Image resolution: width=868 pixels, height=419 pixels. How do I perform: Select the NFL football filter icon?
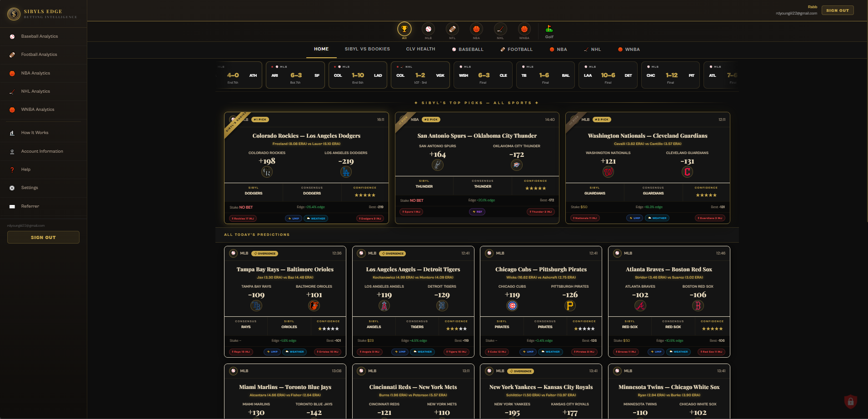(452, 29)
